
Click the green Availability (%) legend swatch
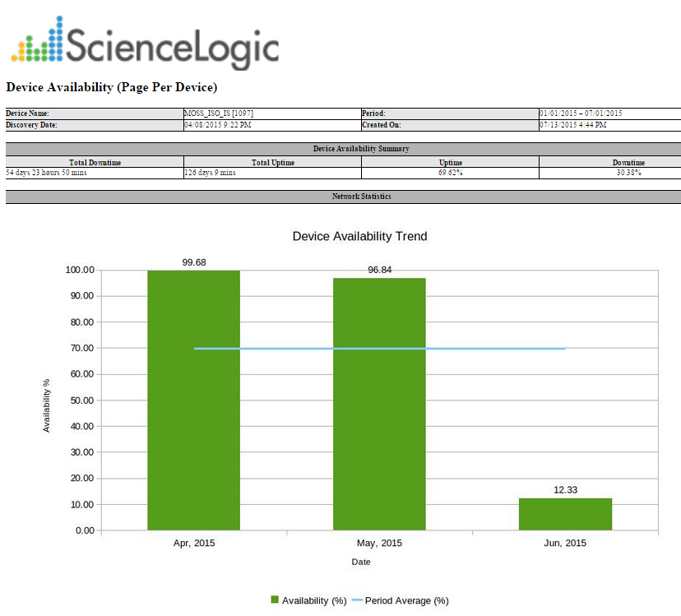tap(275, 600)
